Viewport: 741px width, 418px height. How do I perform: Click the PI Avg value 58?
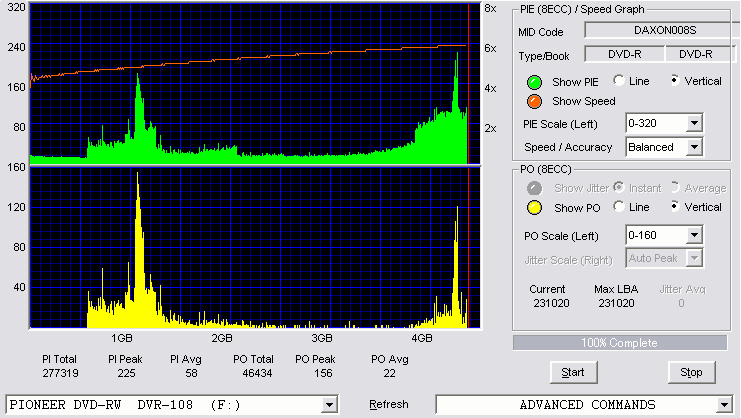click(x=191, y=374)
